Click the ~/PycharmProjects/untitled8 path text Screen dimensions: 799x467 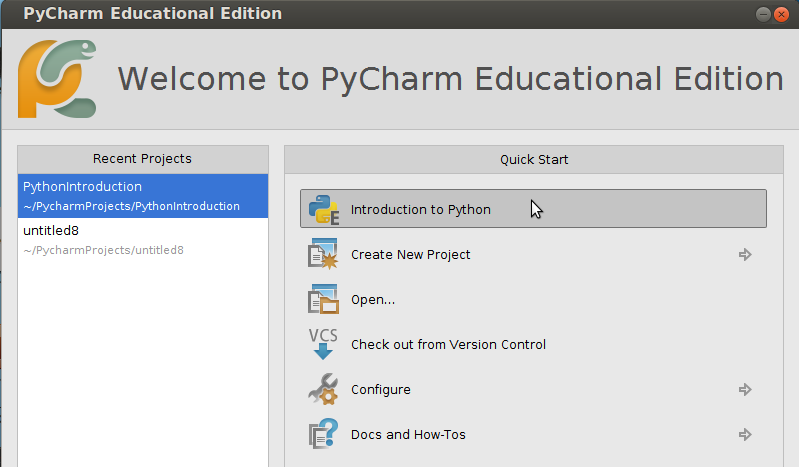point(103,250)
